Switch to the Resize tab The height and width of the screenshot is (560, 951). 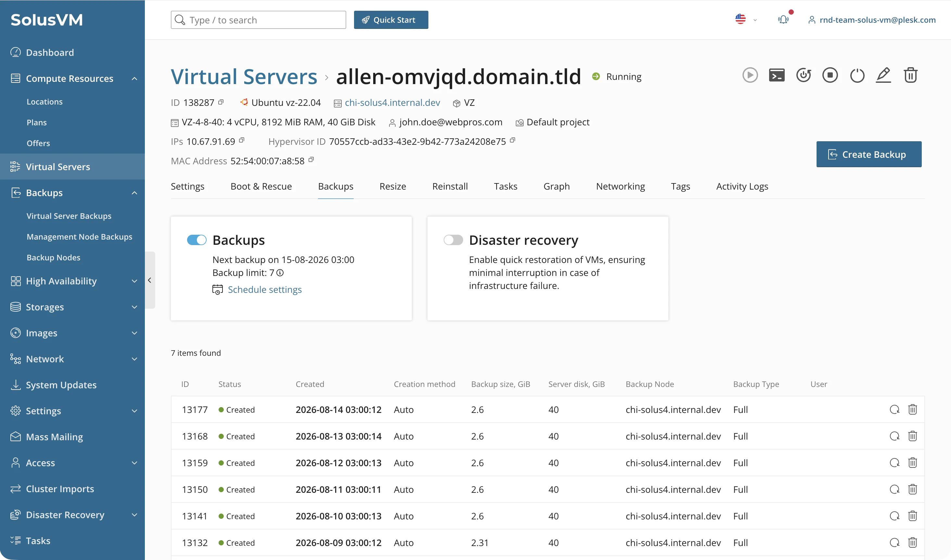click(x=393, y=186)
